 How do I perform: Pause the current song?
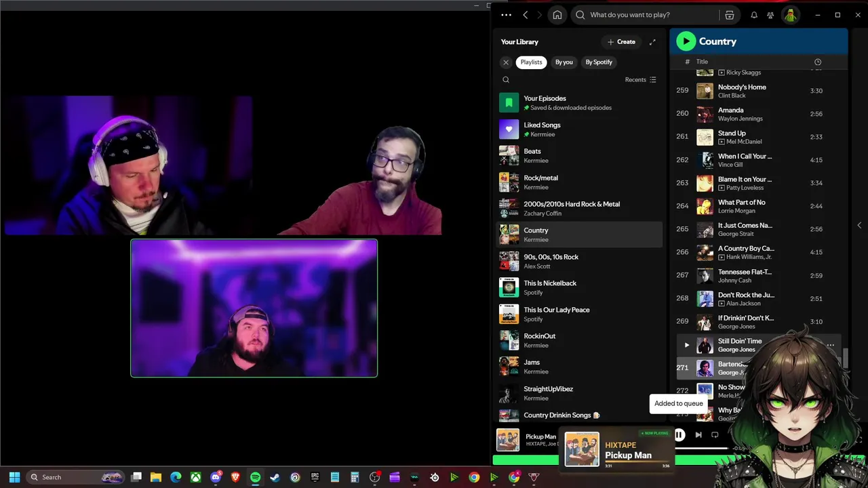(x=679, y=435)
